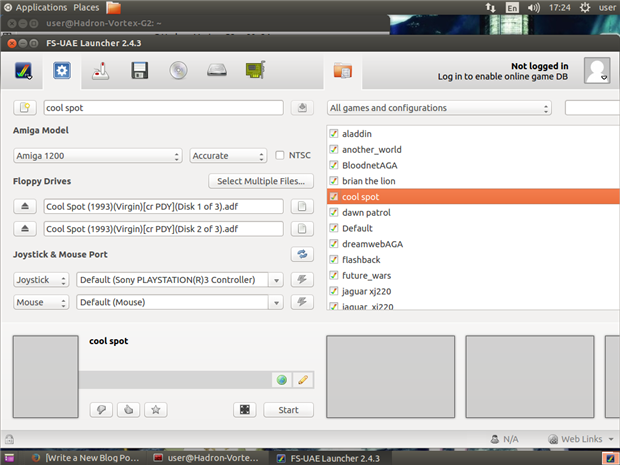This screenshot has width=620, height=465.
Task: Click the cool spot cover image placeholder
Action: click(x=45, y=376)
